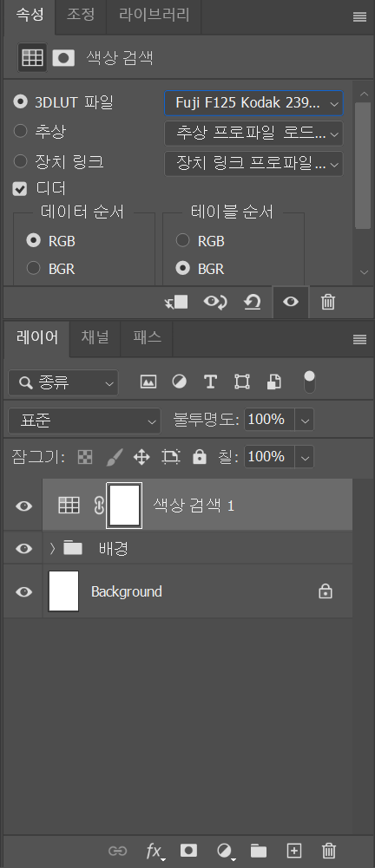The height and width of the screenshot is (868, 375).
Task: Switch to the 조정 tab
Action: [81, 15]
